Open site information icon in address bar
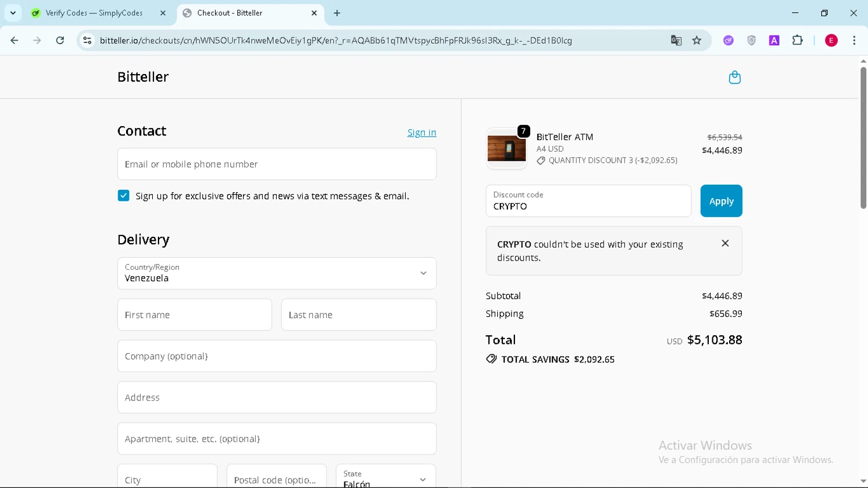This screenshot has width=868, height=488. pos(87,41)
